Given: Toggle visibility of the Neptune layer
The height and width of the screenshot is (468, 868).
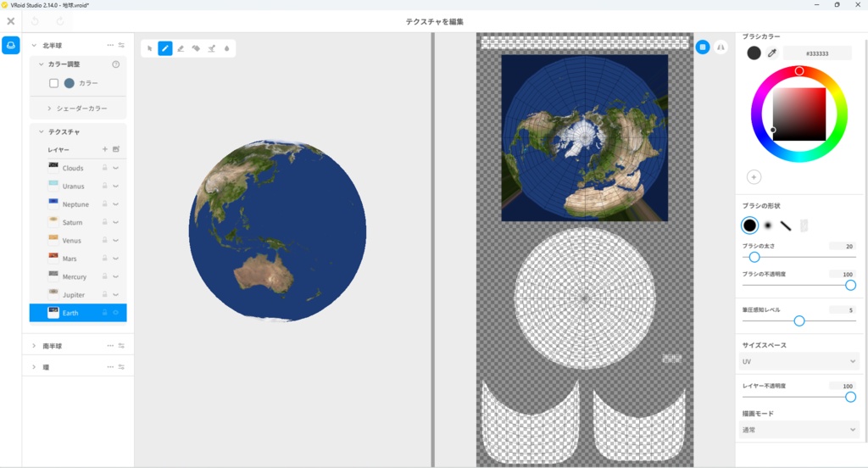Looking at the screenshot, I should click(x=115, y=204).
